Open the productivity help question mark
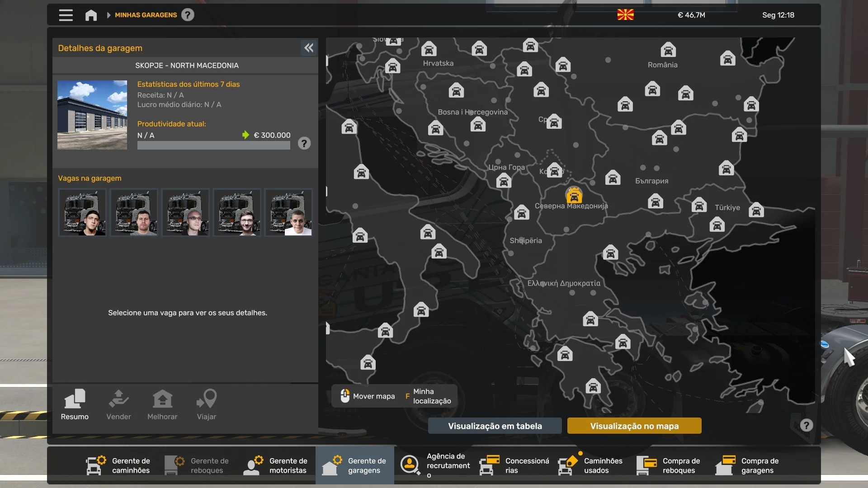The width and height of the screenshot is (868, 488). (x=304, y=143)
